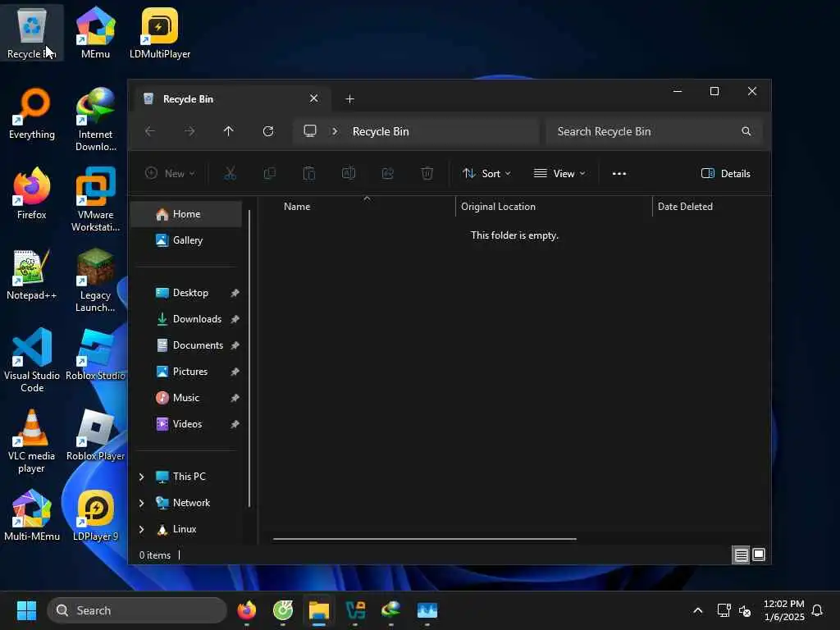The height and width of the screenshot is (630, 840).
Task: Open the Sort dropdown
Action: (486, 174)
